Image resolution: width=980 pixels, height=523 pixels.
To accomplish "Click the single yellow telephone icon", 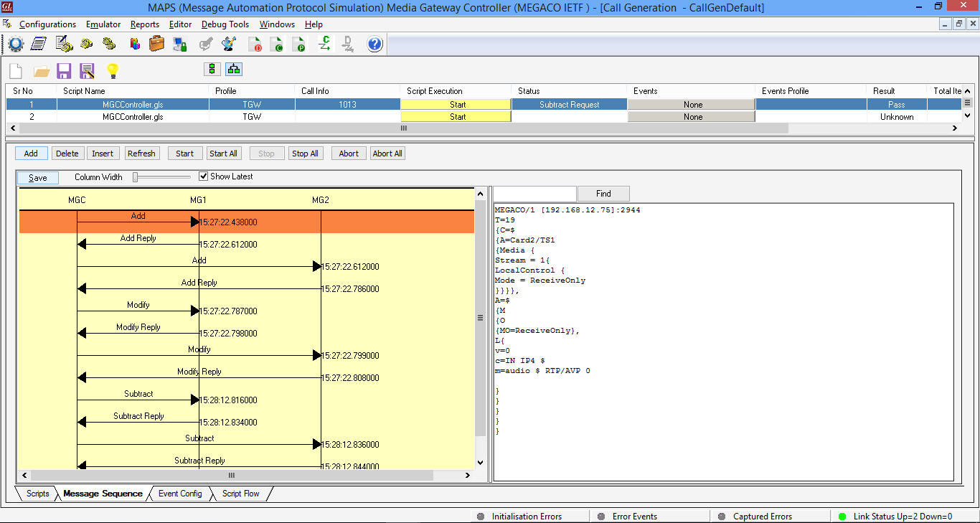I will point(87,44).
